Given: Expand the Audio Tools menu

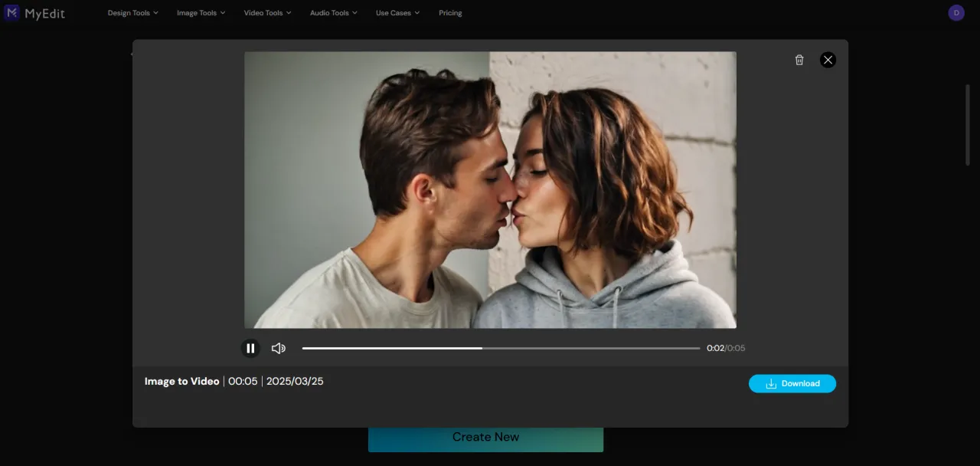Looking at the screenshot, I should (334, 13).
